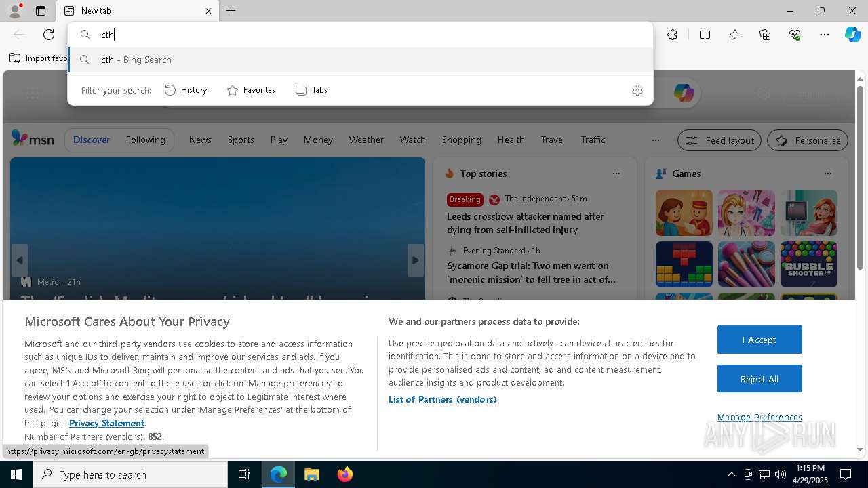Open the Shopping section
Screen dimensions: 868x488
(461, 140)
